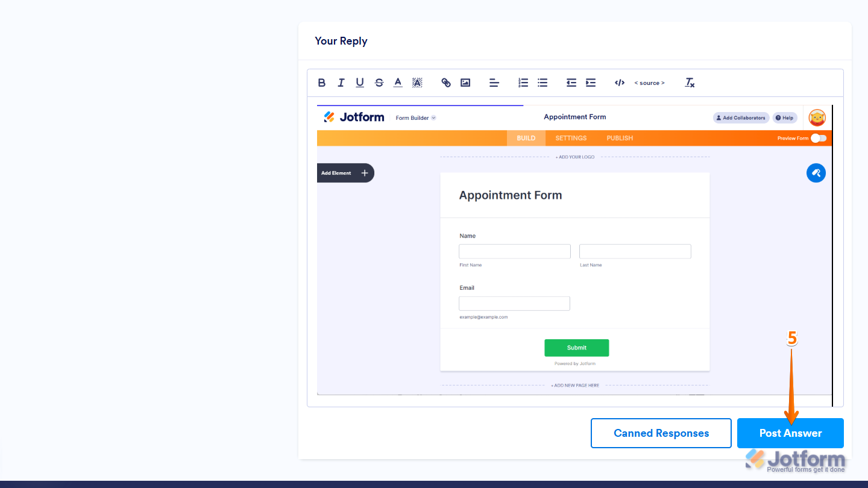The width and height of the screenshot is (868, 488).
Task: Remove formatting with the Tx icon
Action: click(689, 83)
